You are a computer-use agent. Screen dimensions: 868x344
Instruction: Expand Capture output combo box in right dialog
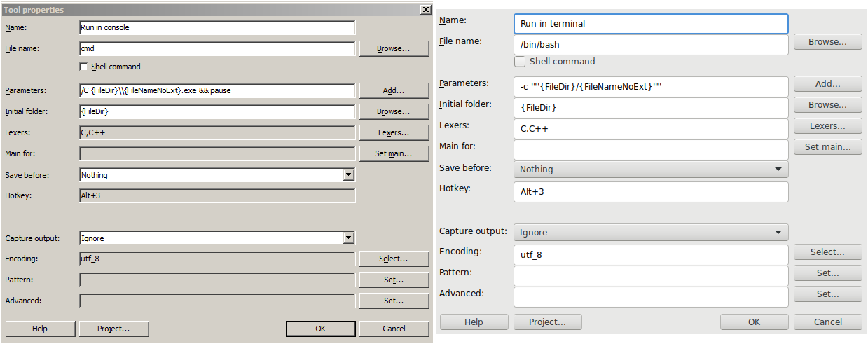click(651, 232)
